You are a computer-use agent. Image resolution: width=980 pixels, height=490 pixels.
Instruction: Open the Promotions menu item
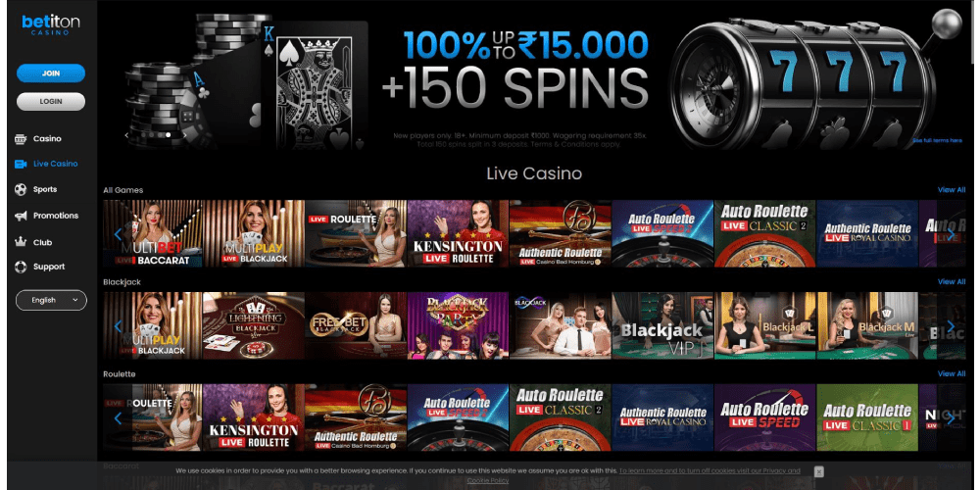(x=56, y=216)
